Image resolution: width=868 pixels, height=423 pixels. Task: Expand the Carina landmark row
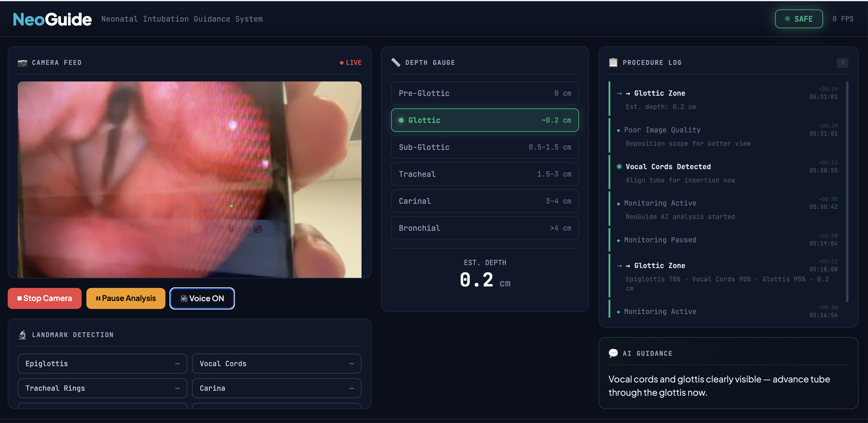pyautogui.click(x=276, y=388)
